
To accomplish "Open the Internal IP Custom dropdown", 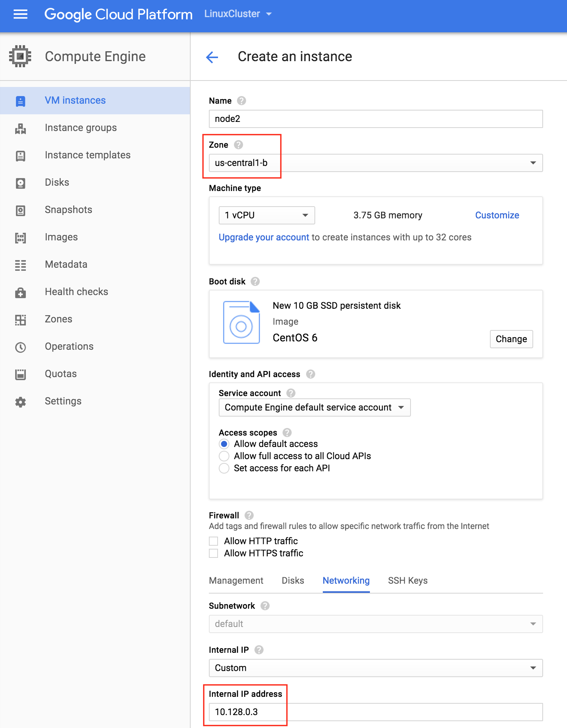I will tap(376, 668).
